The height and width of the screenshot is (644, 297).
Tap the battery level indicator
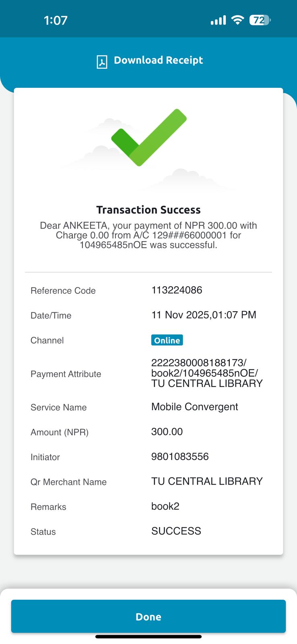click(260, 20)
